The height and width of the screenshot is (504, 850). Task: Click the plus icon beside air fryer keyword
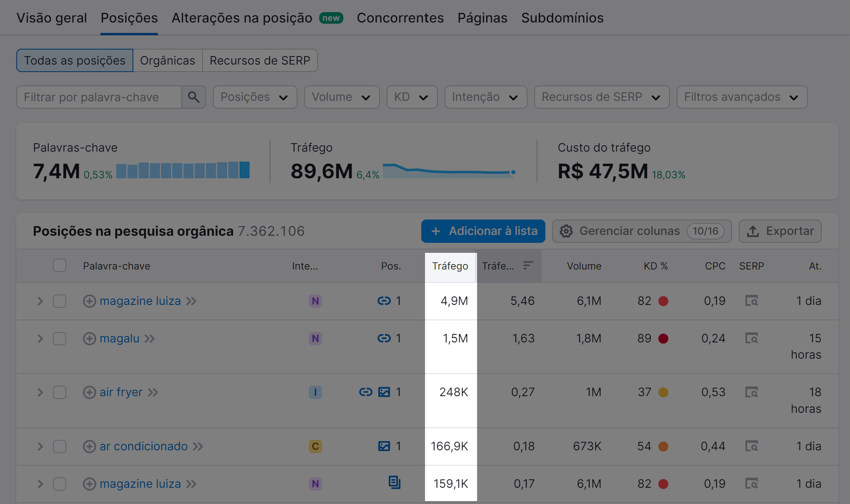coord(89,393)
